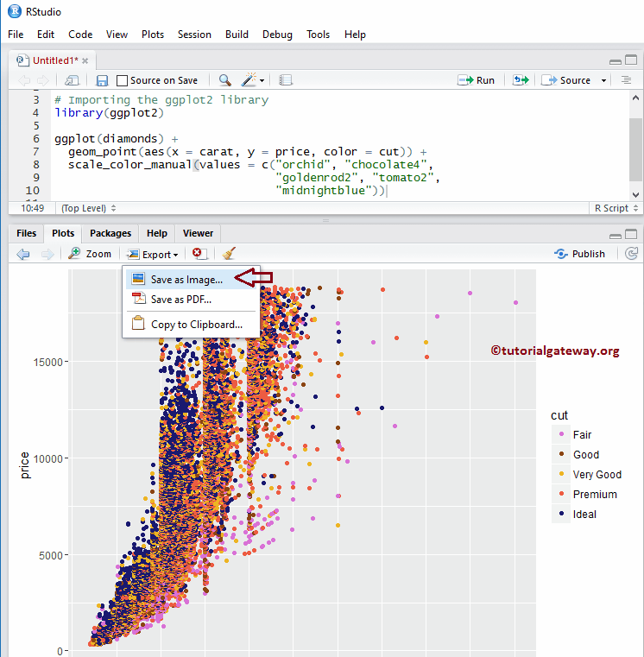644x657 pixels.
Task: Click the Ideal legend entry
Action: pyautogui.click(x=584, y=515)
